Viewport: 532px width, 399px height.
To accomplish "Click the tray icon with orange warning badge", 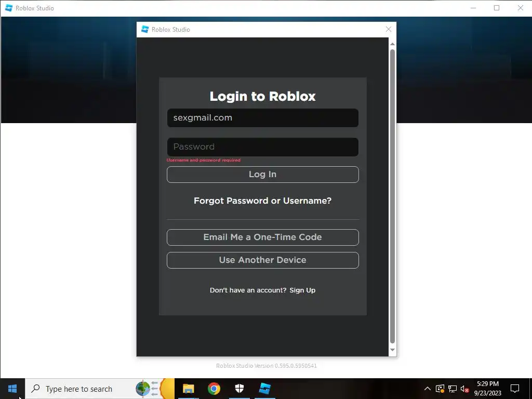I will pyautogui.click(x=440, y=389).
